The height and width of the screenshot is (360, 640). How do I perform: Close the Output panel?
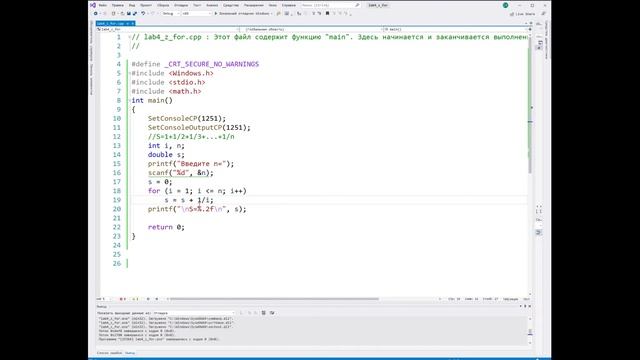530,306
